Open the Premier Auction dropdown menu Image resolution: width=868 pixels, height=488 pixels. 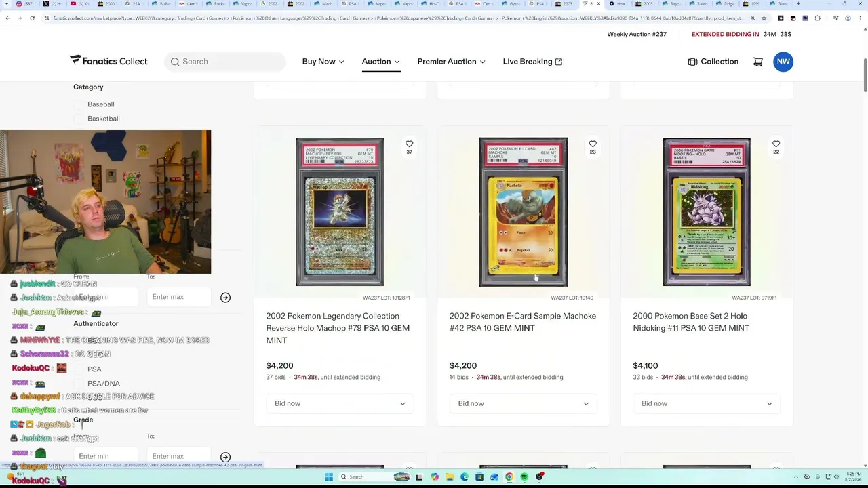pyautogui.click(x=451, y=62)
